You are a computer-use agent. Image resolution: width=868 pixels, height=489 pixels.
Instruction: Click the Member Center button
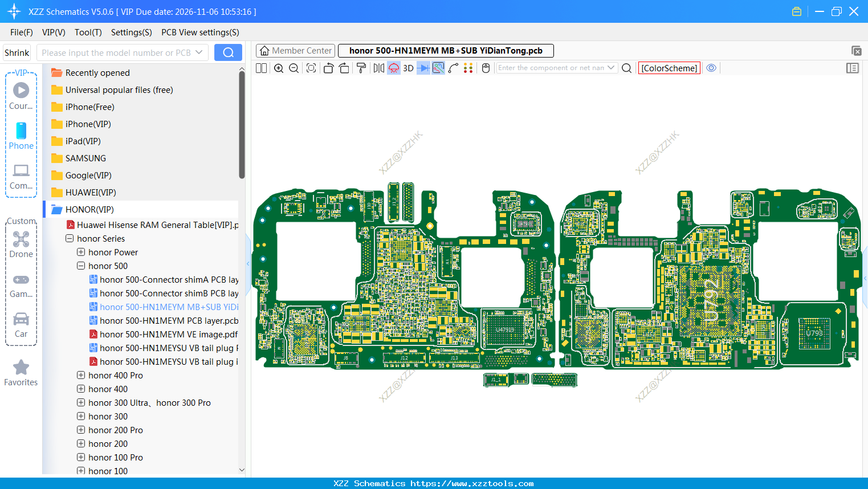(295, 51)
